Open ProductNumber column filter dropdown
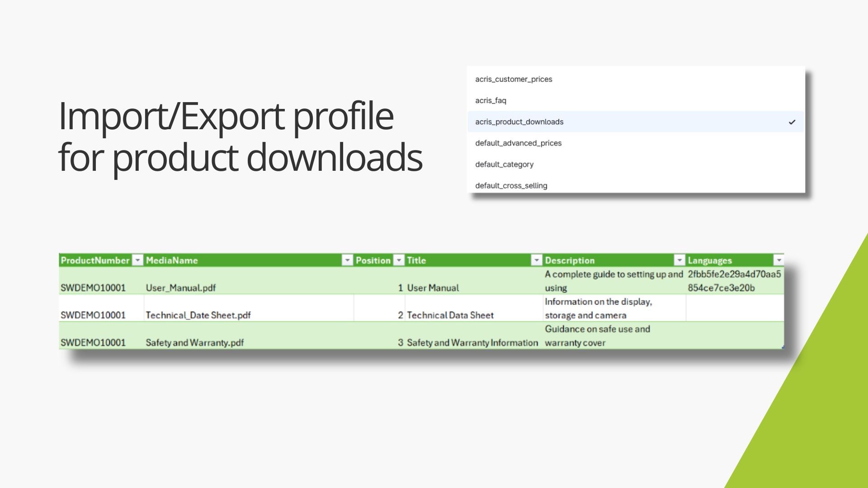This screenshot has width=868, height=488. click(x=137, y=260)
